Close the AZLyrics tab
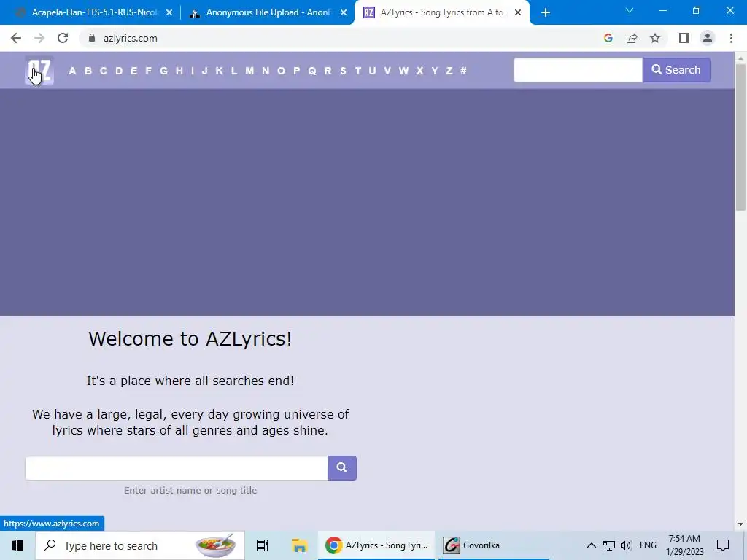This screenshot has height=560, width=747. tap(518, 13)
